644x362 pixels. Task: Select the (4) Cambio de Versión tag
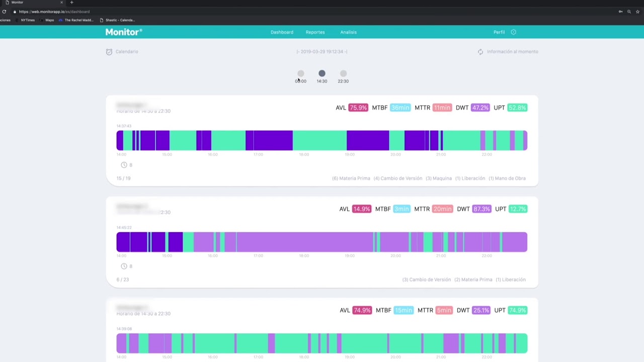(x=398, y=178)
